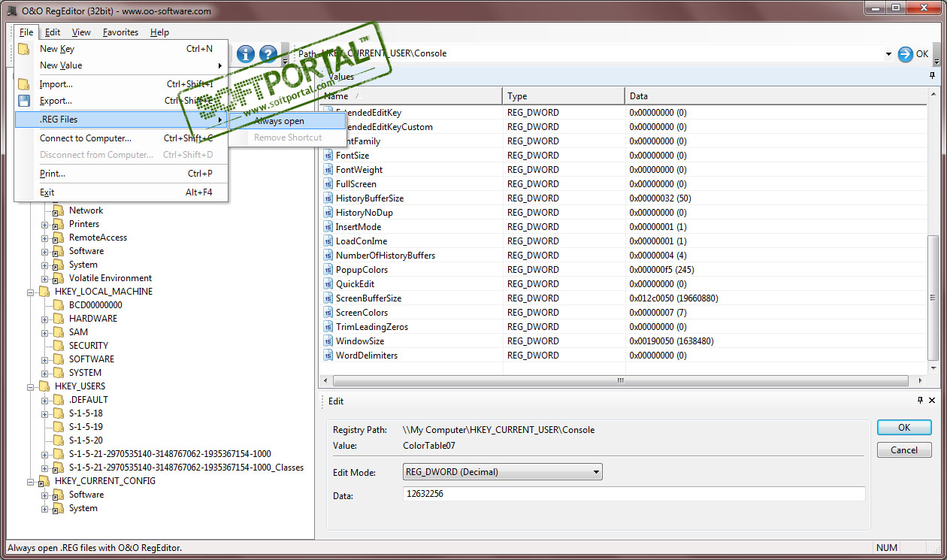Viewport: 947px width, 560px height.
Task: Click the HKEY_USERS folder icon
Action: [x=44, y=386]
